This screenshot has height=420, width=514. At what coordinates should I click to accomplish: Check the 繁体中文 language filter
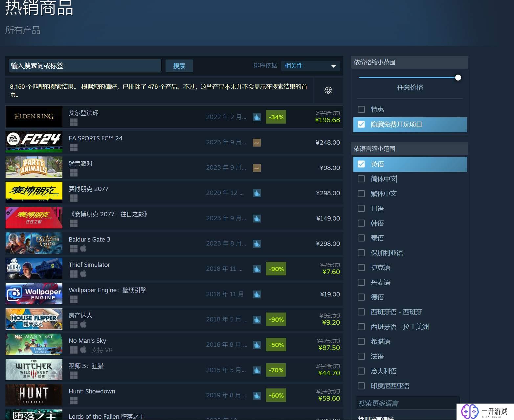click(x=361, y=194)
